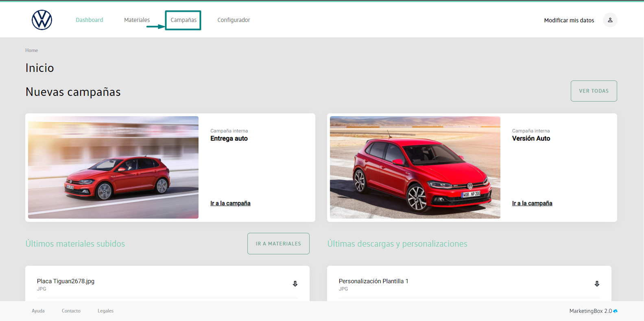Switch to the Configurador section
This screenshot has width=644, height=321.
[234, 20]
